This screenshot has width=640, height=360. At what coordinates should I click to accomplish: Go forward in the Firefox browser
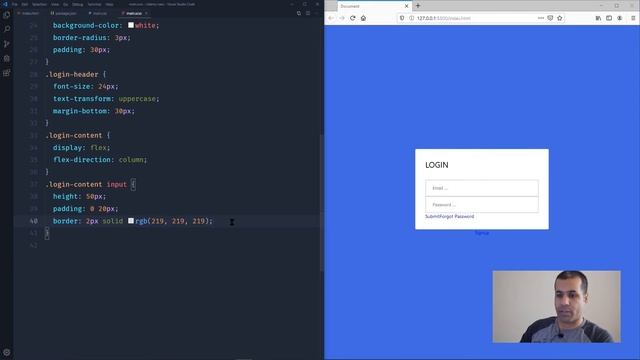342,18
